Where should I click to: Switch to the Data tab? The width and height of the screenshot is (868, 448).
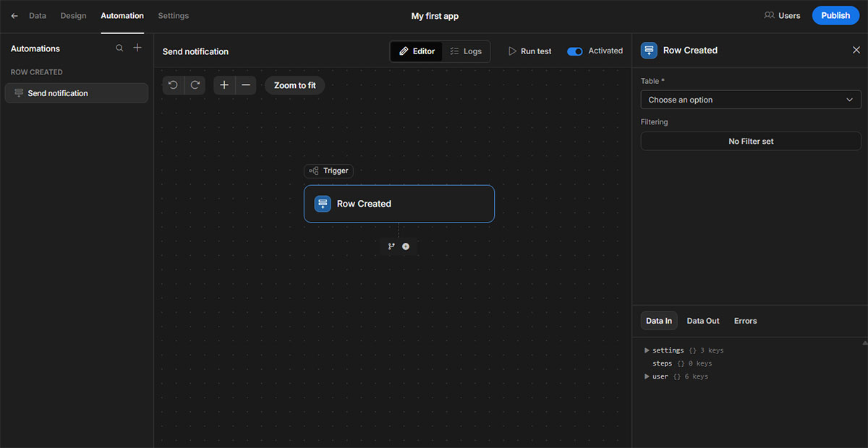click(38, 16)
